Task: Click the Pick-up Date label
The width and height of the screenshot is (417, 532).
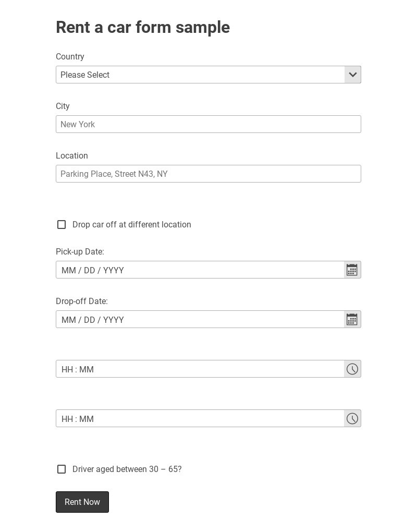Action: point(80,252)
